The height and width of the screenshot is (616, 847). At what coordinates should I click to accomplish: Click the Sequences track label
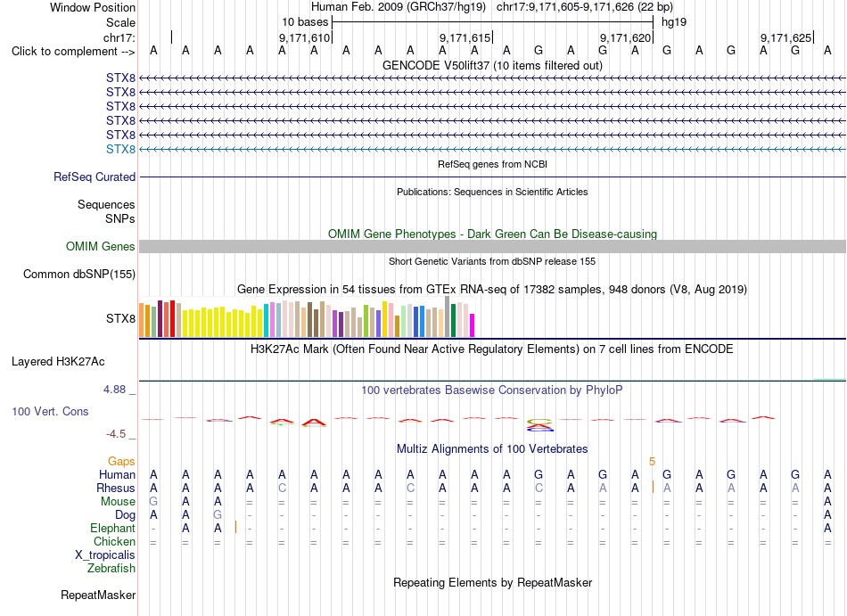[106, 205]
